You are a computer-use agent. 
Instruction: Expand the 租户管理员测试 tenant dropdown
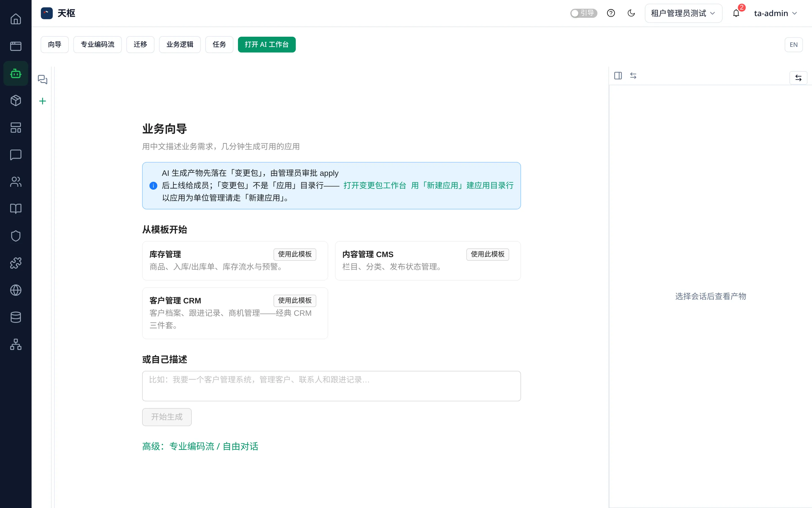tap(683, 13)
